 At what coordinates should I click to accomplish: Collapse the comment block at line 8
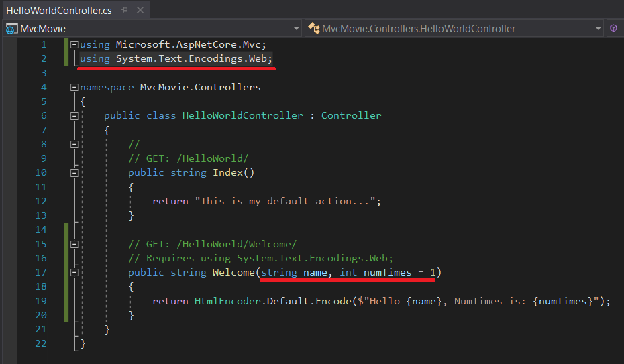tap(74, 145)
